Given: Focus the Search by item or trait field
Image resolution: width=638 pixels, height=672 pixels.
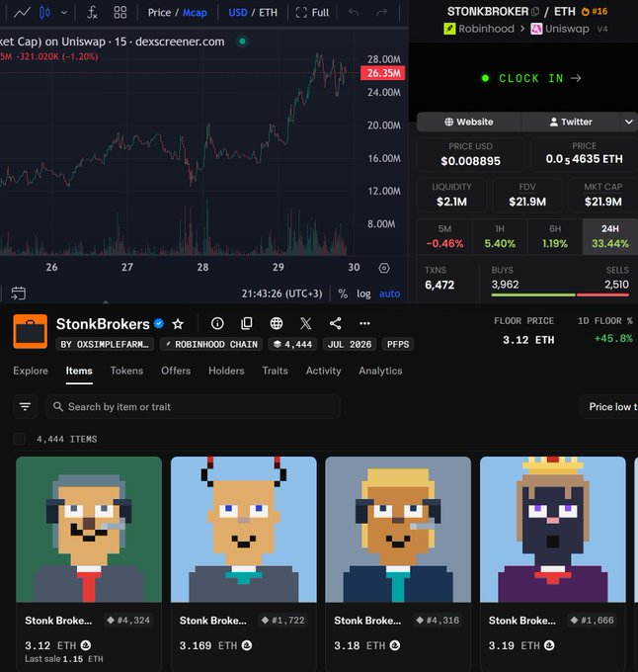Looking at the screenshot, I should 193,406.
